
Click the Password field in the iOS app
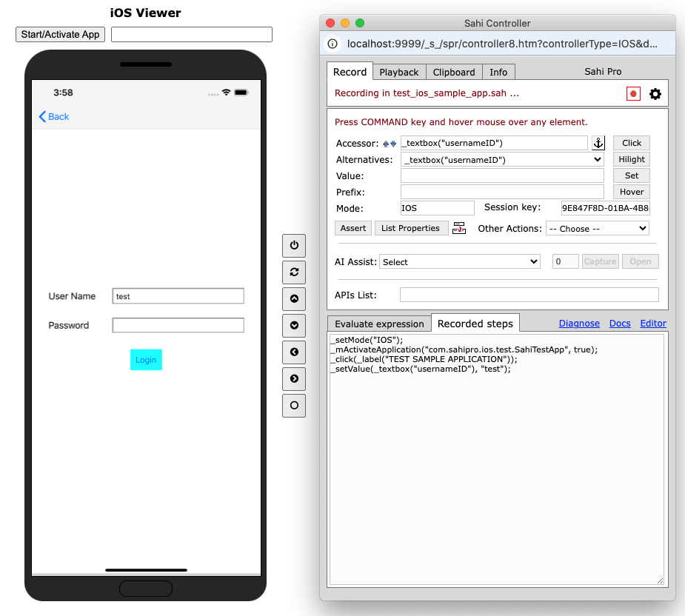click(178, 325)
